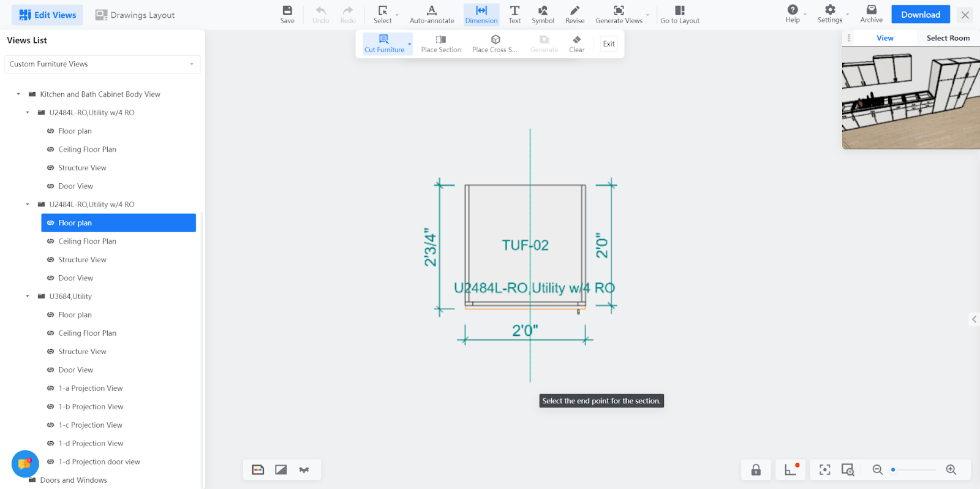Open the Custom Furniture Views dropdown
Viewport: 980px width, 489px height.
[102, 64]
